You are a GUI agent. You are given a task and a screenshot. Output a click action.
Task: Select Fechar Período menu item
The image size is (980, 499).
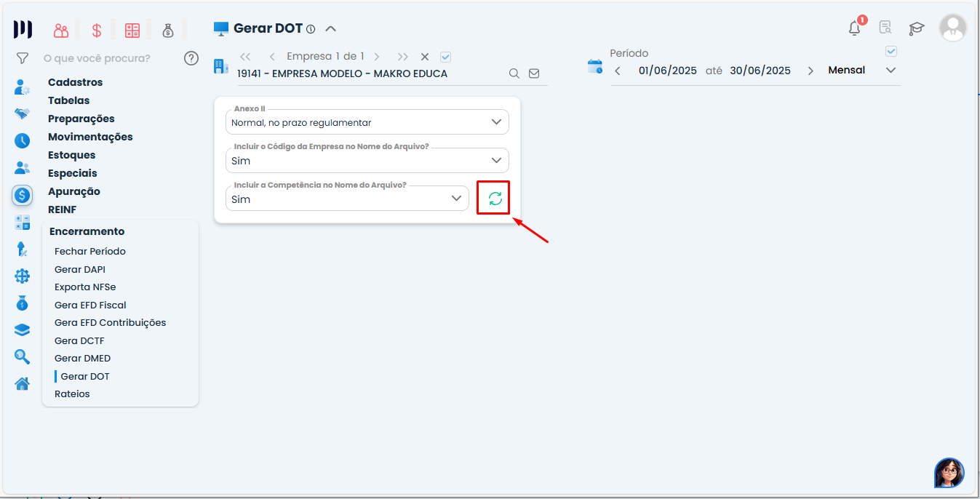(90, 251)
